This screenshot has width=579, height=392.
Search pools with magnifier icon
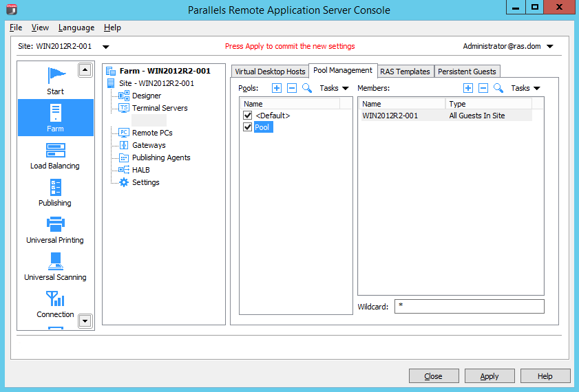pyautogui.click(x=307, y=88)
